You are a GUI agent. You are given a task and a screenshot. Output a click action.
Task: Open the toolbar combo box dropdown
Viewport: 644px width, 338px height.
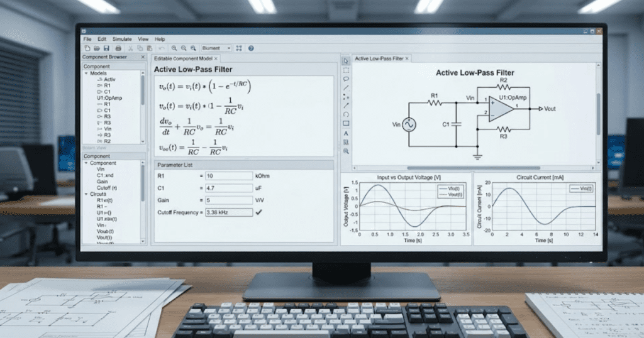(228, 48)
